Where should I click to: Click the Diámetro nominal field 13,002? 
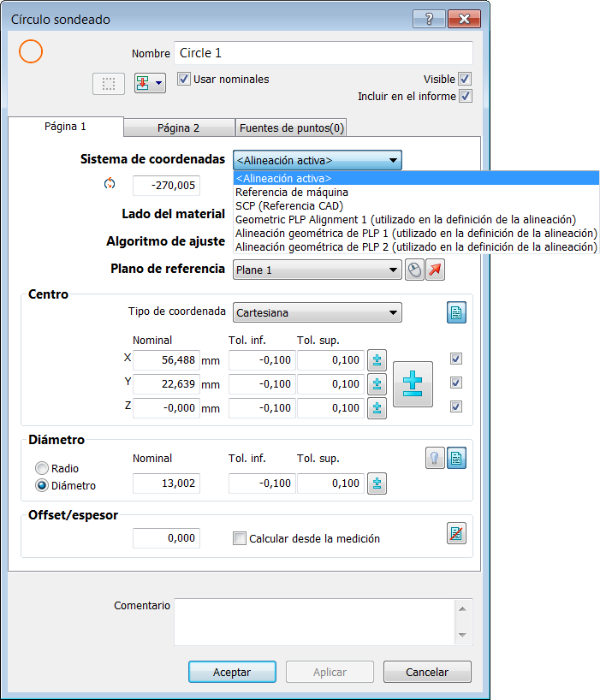click(x=166, y=483)
